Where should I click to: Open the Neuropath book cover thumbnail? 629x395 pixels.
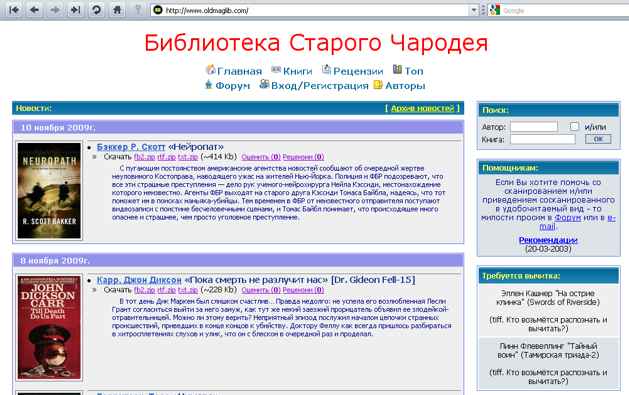pos(49,190)
